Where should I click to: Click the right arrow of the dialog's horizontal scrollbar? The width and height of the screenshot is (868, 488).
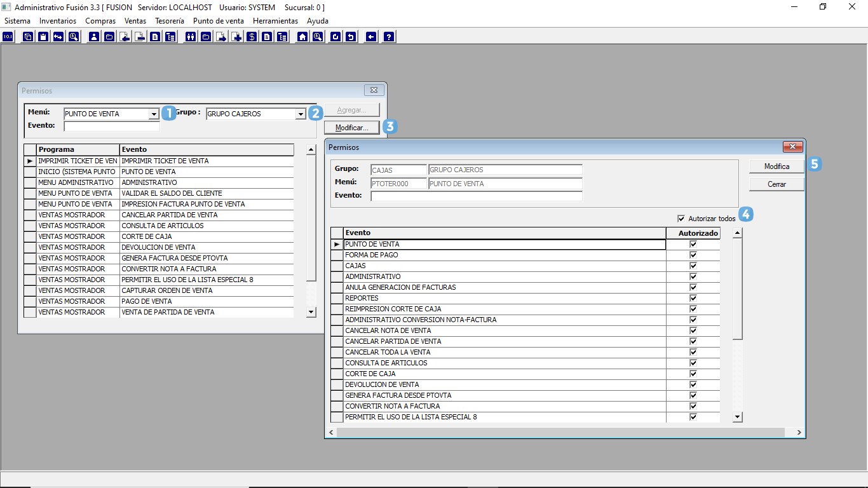[799, 433]
